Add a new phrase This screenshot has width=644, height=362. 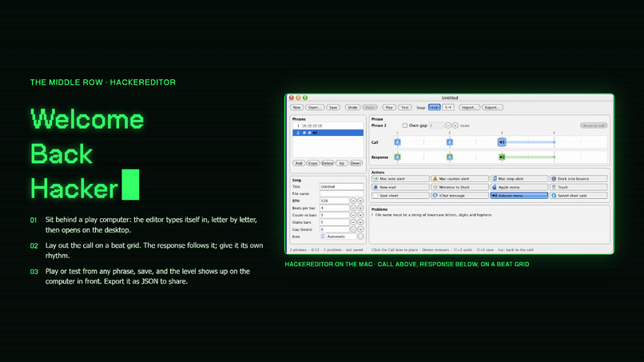tap(299, 163)
